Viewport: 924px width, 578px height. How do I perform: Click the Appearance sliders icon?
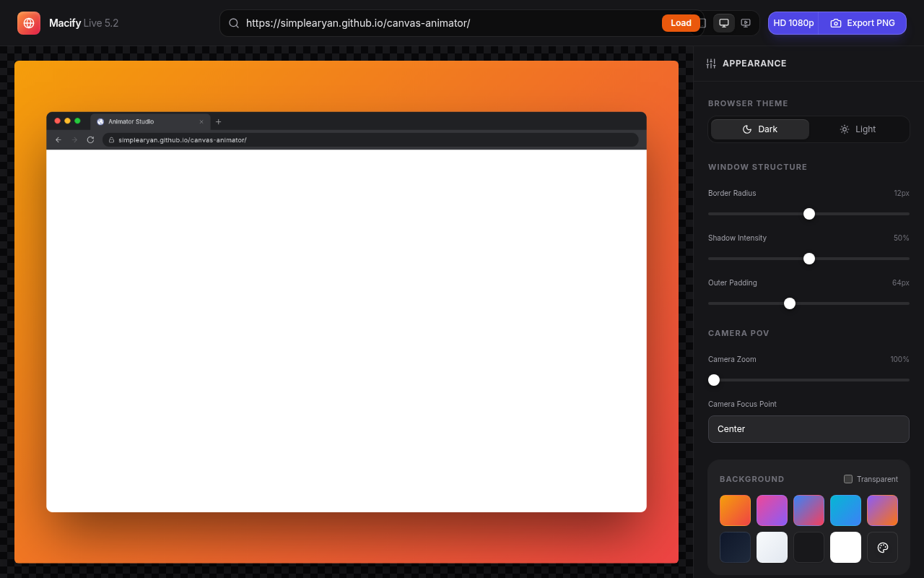tap(711, 64)
